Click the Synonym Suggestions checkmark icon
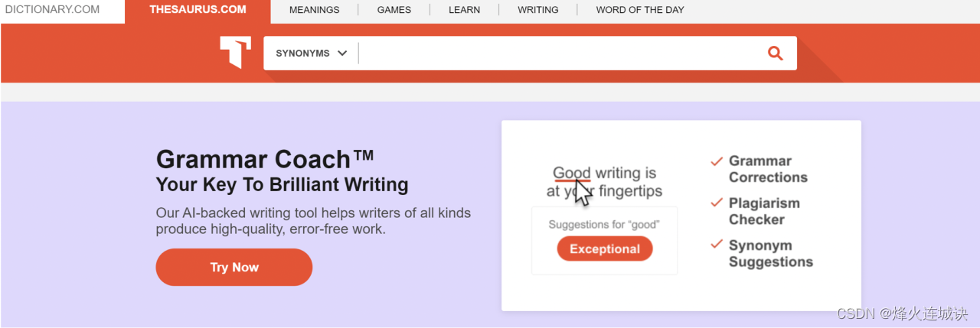Viewport: 980px width, 328px height. pos(717,245)
